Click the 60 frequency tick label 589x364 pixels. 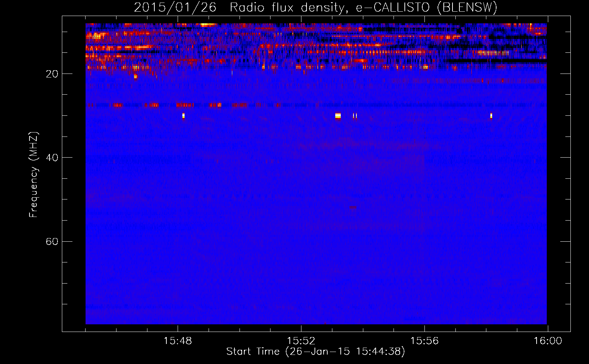52,242
